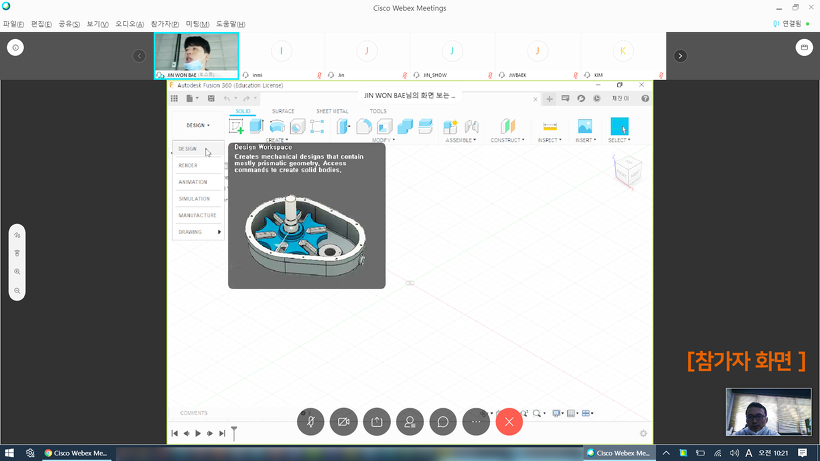Expand the MODIFY dropdown
Image resolution: width=820 pixels, height=461 pixels.
click(383, 140)
